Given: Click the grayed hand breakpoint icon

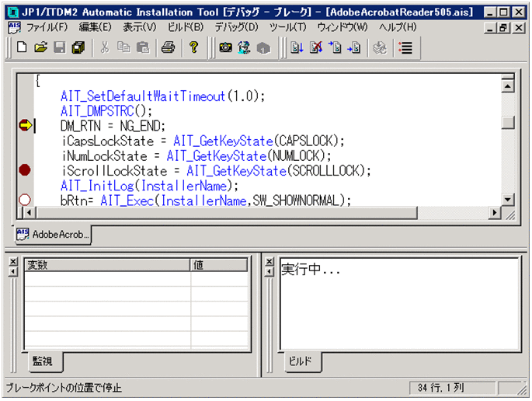Looking at the screenshot, I should (380, 47).
